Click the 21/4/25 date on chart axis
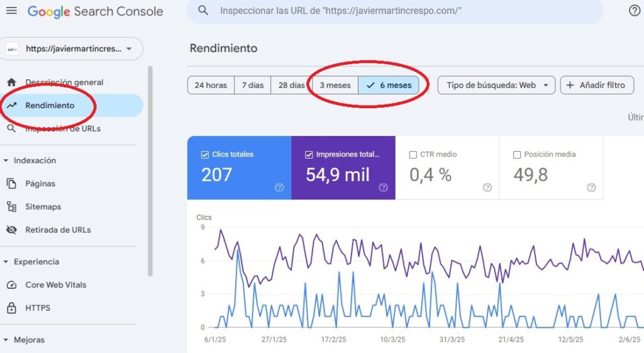644x353 pixels. [x=511, y=339]
